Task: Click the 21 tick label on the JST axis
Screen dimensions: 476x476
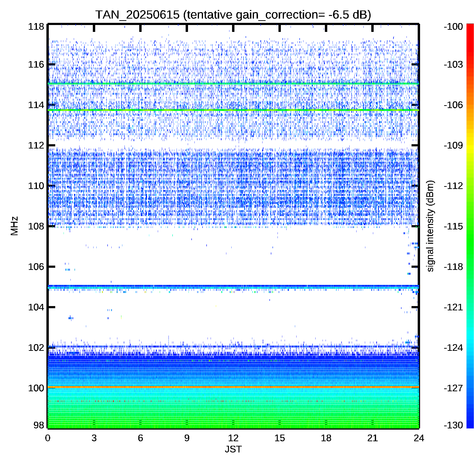Action: pyautogui.click(x=372, y=438)
